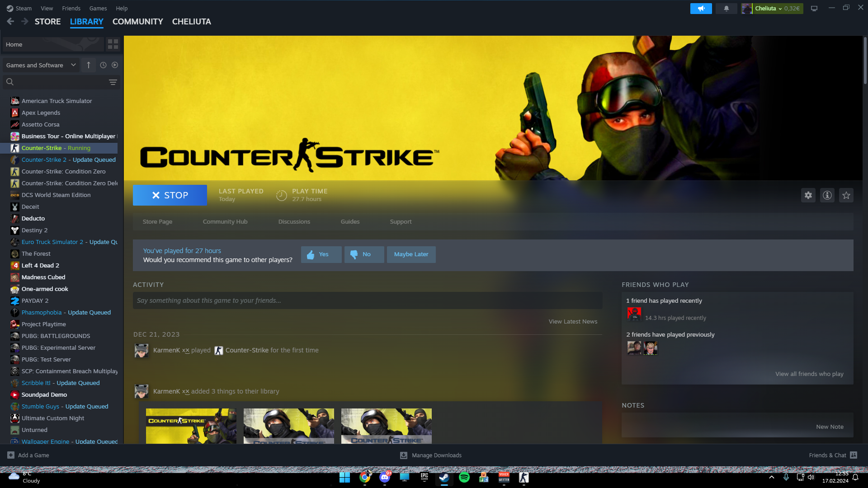This screenshot has height=488, width=868.
Task: Navigate back with arrow button
Action: 10,21
